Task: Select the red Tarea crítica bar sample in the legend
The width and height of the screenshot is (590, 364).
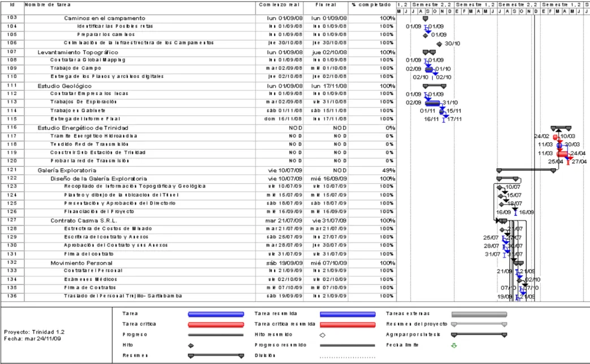Action: 216,324
